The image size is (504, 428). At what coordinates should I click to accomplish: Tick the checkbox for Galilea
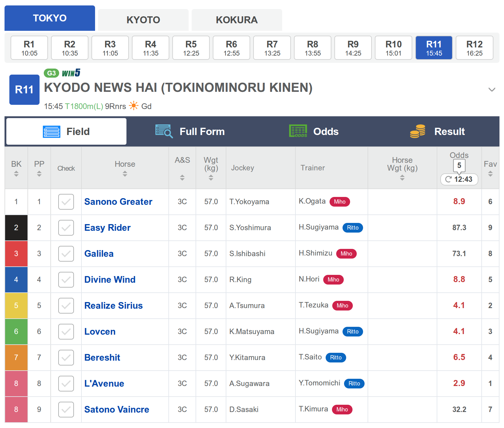[66, 254]
